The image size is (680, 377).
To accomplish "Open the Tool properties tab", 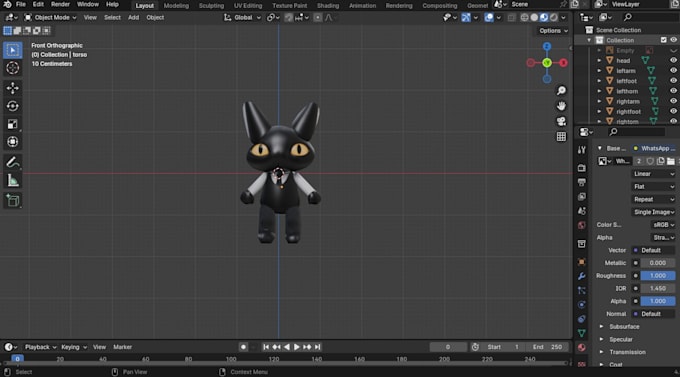I will [x=582, y=150].
